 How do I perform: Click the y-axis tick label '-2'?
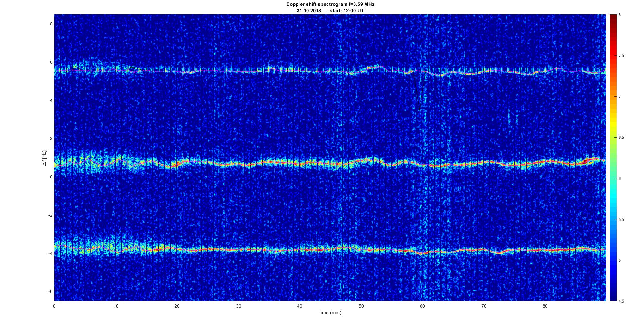coord(50,215)
